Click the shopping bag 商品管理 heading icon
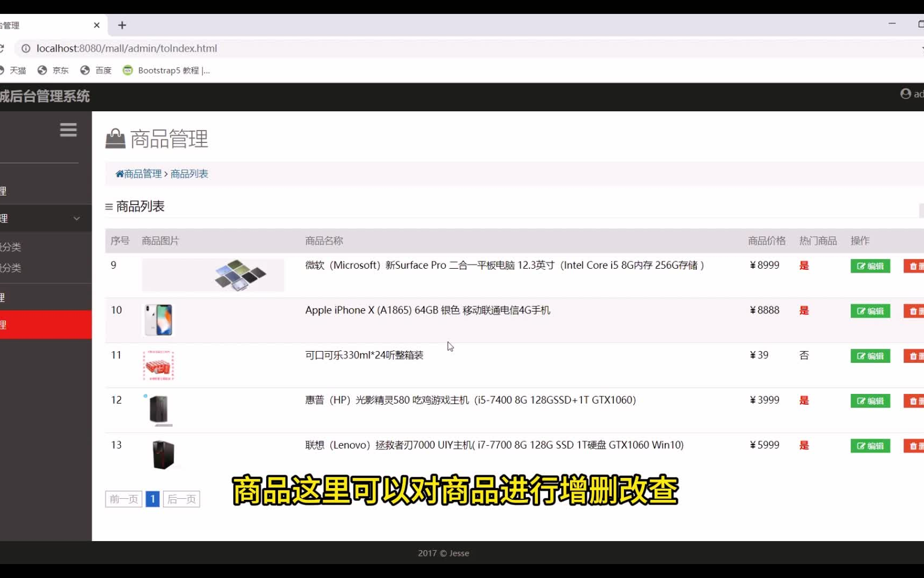The width and height of the screenshot is (924, 578). pos(115,139)
